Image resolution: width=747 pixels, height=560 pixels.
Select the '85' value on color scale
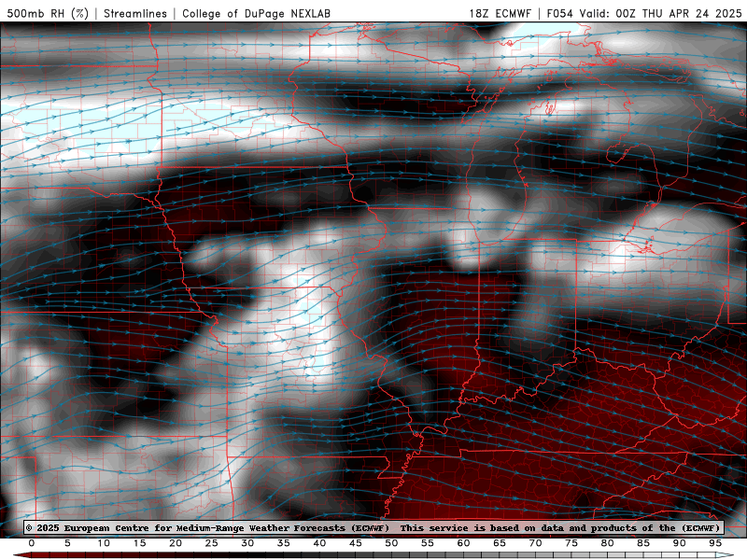pos(643,543)
